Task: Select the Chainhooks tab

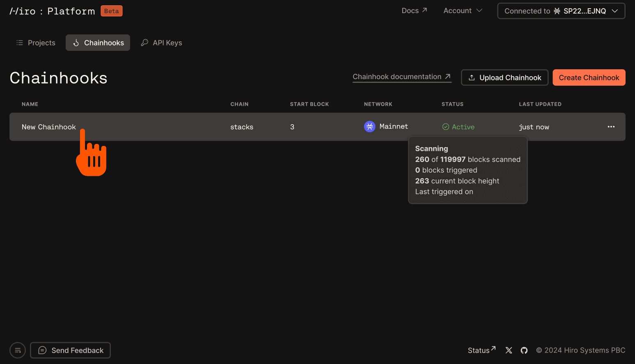Action: [x=98, y=43]
